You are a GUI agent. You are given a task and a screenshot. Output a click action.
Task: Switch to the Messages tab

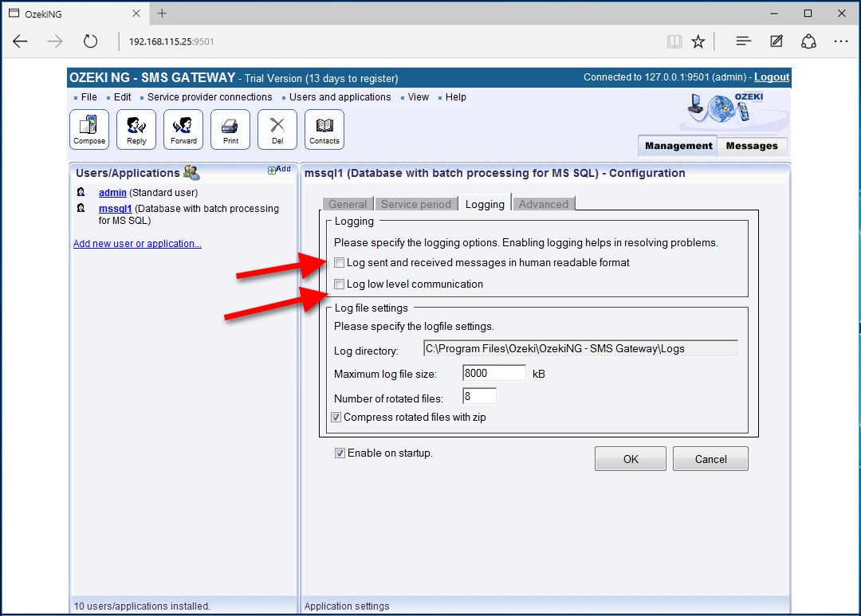(x=751, y=146)
